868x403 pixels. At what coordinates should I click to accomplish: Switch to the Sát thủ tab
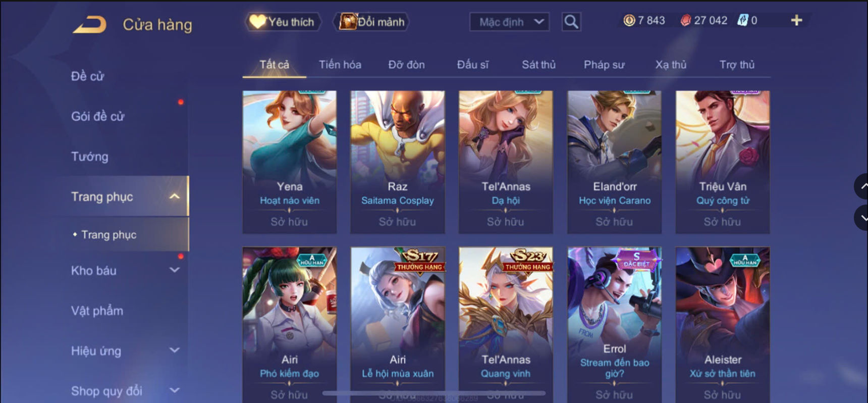tap(538, 65)
